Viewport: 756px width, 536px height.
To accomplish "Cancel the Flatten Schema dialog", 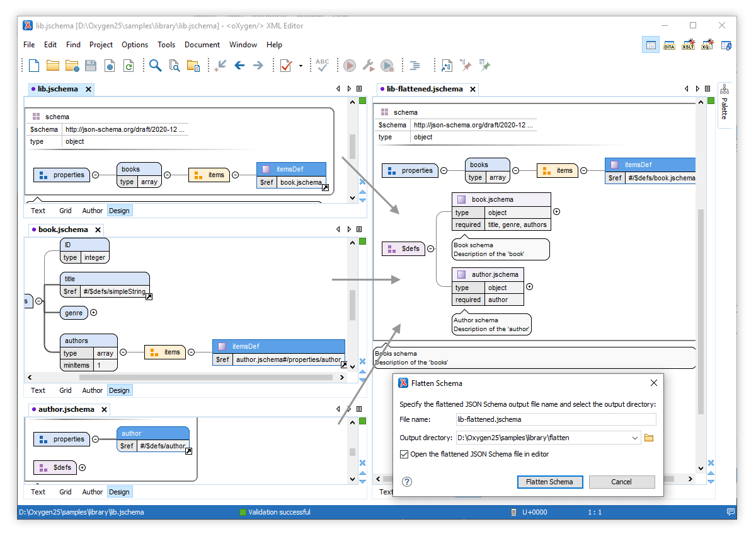I will [x=621, y=482].
